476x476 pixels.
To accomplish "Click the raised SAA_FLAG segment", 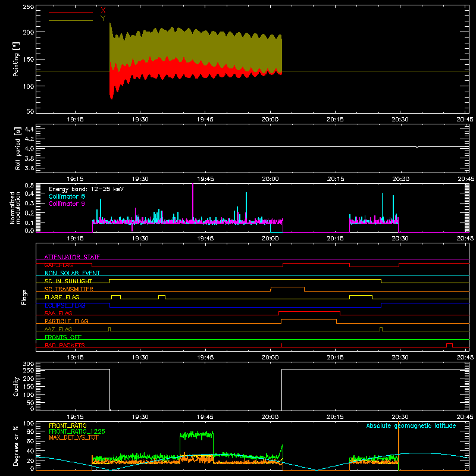I will click(x=309, y=311).
